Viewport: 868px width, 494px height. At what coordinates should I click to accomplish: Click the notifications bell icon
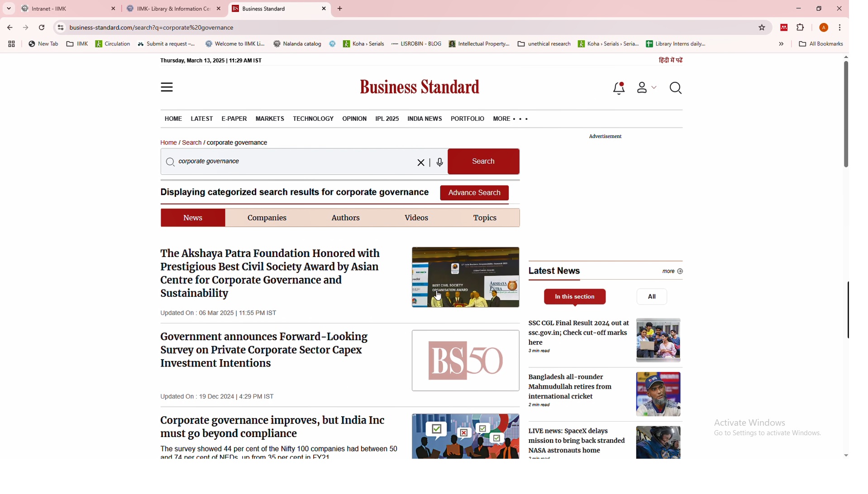[619, 88]
